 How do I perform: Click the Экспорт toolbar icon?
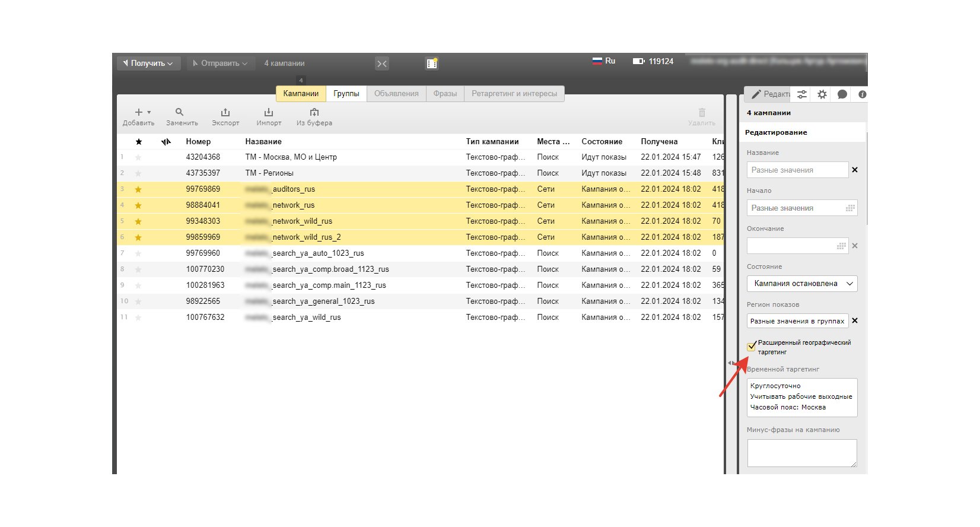225,112
